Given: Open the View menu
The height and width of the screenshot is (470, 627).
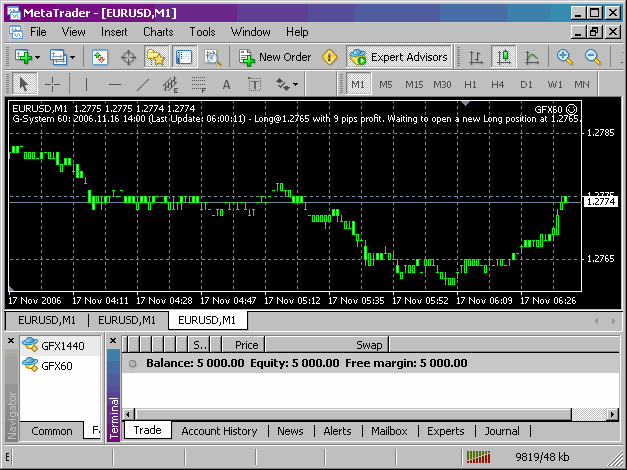Looking at the screenshot, I should pos(73,32).
